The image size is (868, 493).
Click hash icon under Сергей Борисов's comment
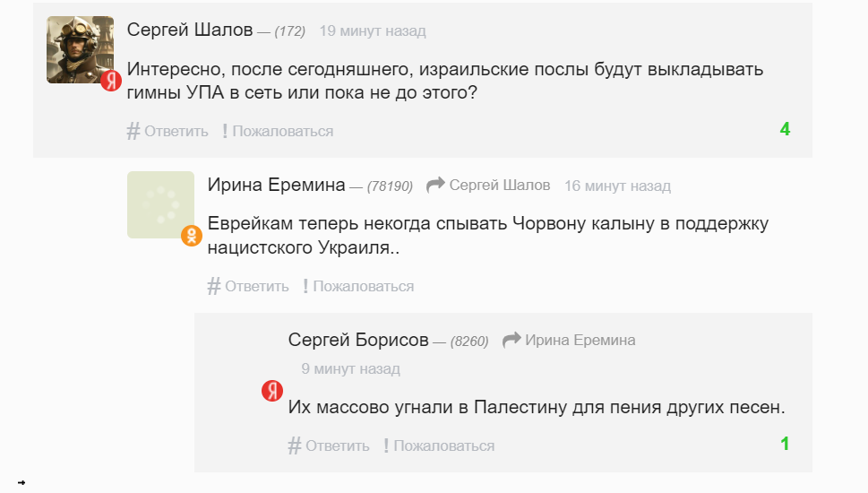(x=295, y=445)
